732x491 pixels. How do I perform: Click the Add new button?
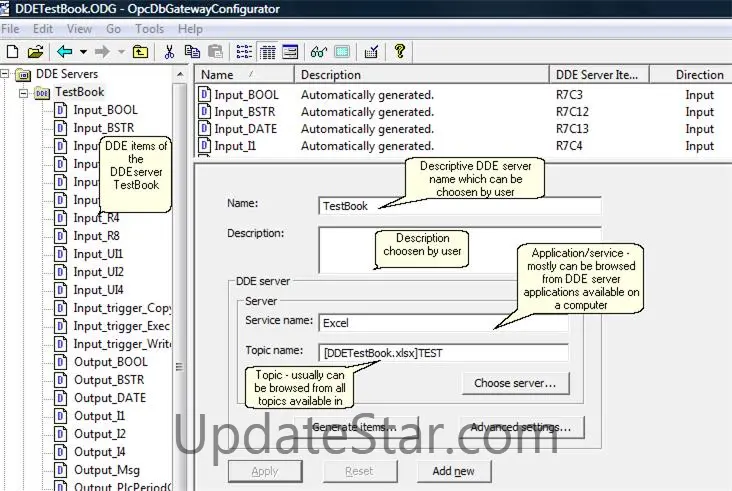[x=453, y=471]
